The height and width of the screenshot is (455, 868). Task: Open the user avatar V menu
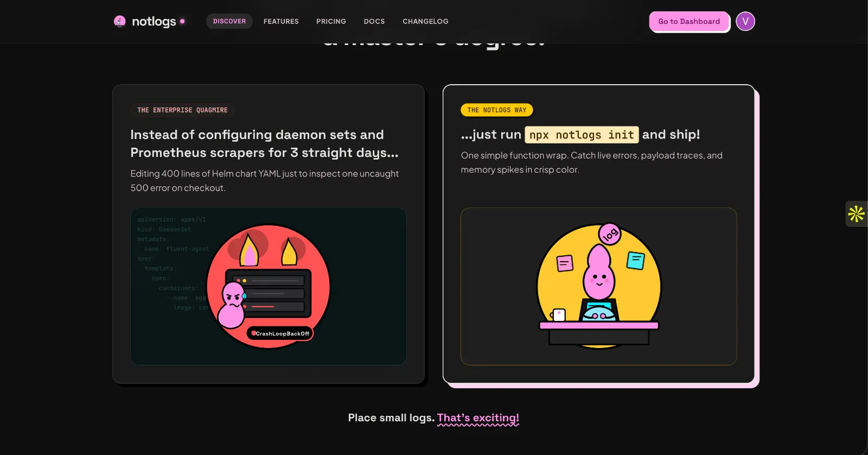click(745, 21)
